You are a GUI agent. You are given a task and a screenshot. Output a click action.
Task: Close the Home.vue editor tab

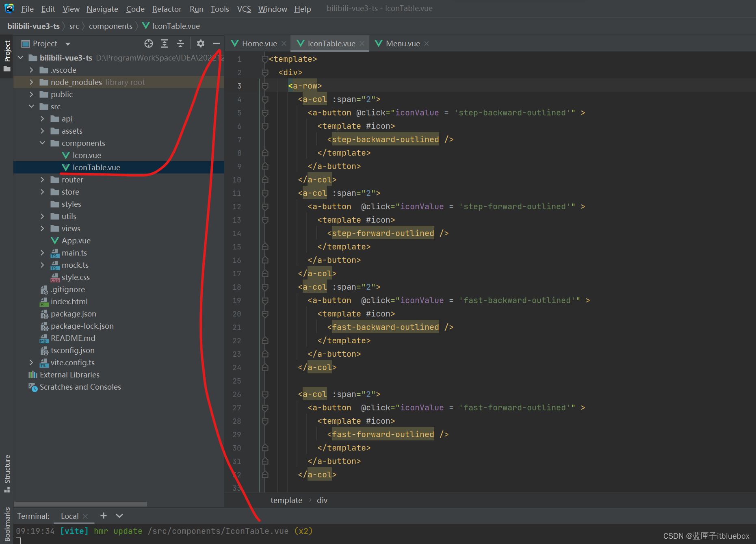(284, 43)
